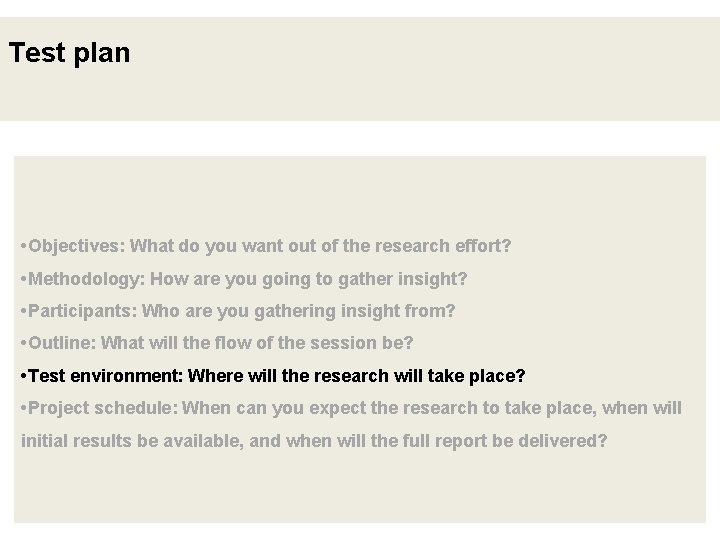This screenshot has height=540, width=720.
Task: Click the "Test plan" slide title
Action: click(69, 53)
